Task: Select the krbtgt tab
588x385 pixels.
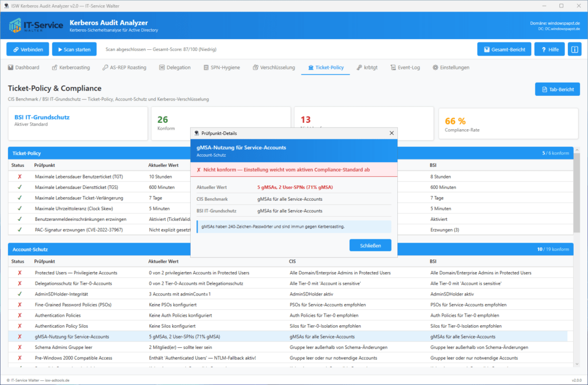Action: [x=367, y=68]
